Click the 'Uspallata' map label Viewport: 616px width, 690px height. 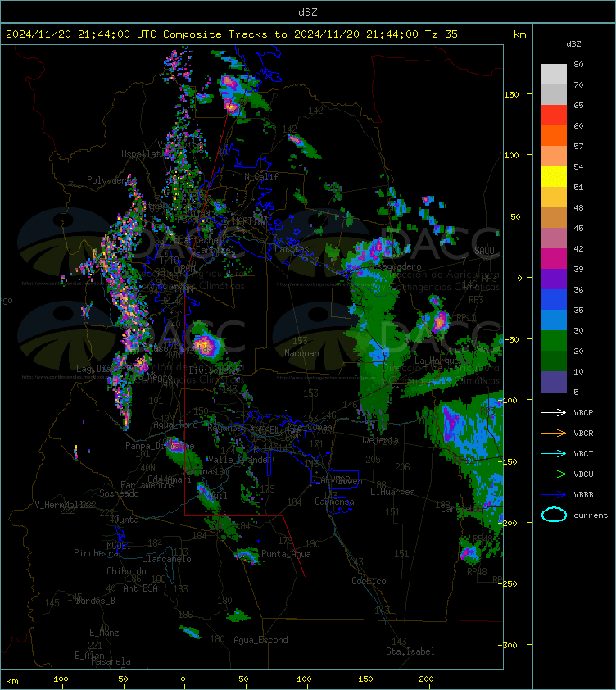pos(143,154)
